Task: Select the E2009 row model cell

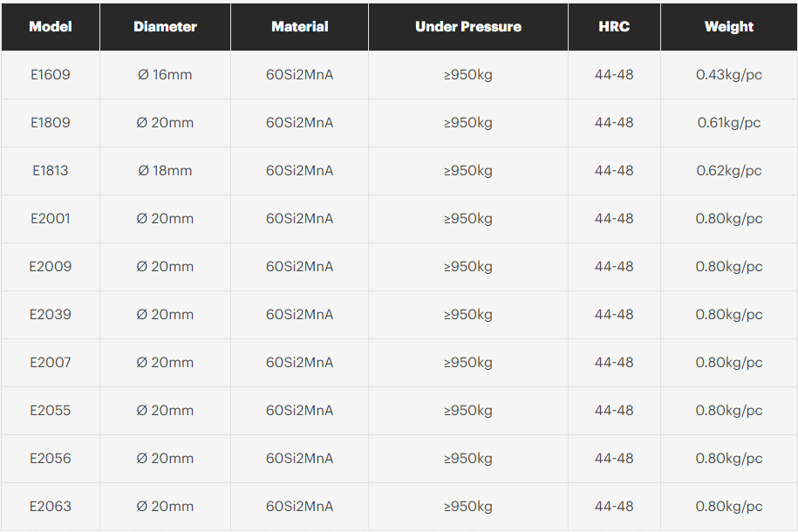Action: tap(51, 266)
